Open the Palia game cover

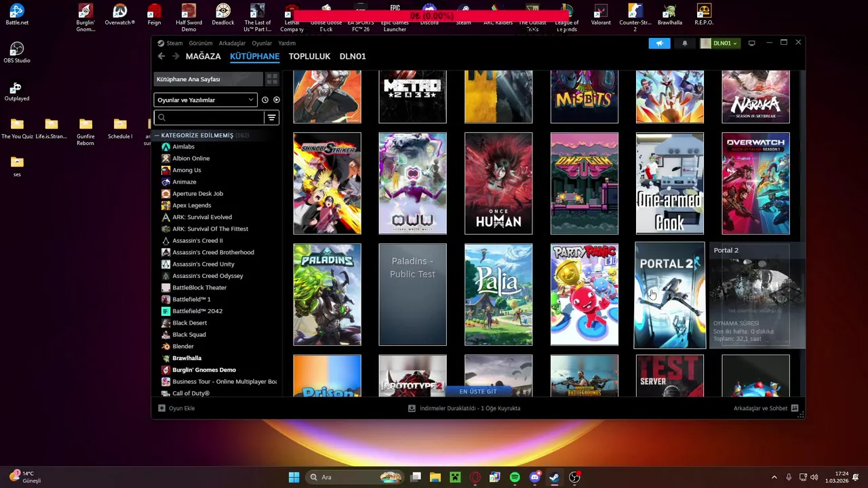(x=498, y=295)
